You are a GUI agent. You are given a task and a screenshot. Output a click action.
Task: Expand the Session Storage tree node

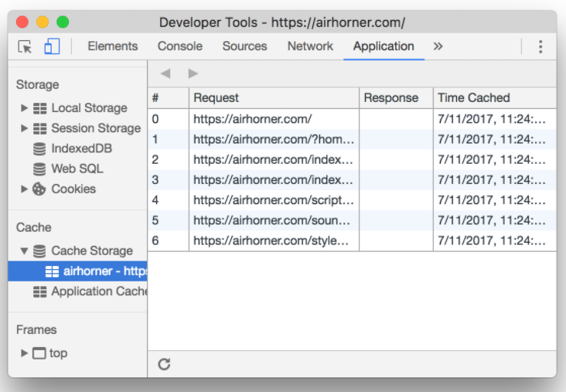coord(24,128)
